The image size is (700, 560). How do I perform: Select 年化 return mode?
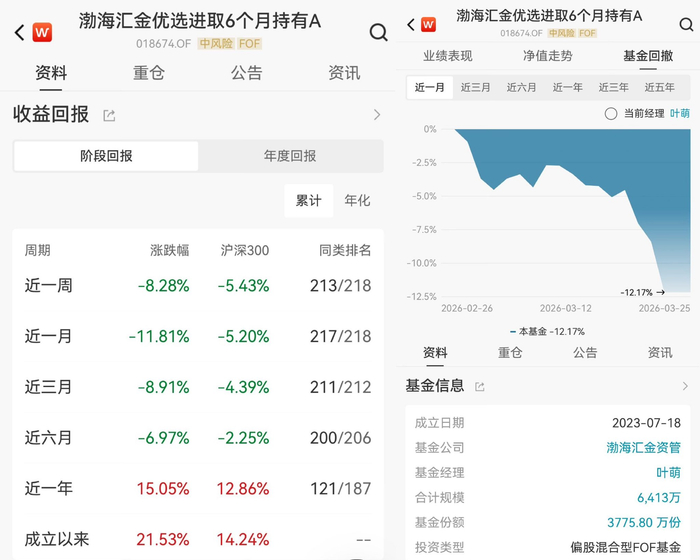click(357, 201)
